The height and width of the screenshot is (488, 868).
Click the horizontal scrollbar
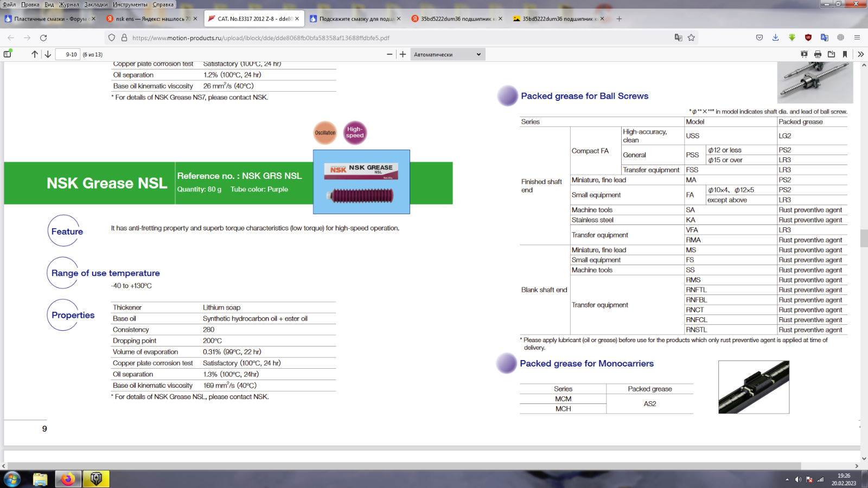click(x=404, y=466)
